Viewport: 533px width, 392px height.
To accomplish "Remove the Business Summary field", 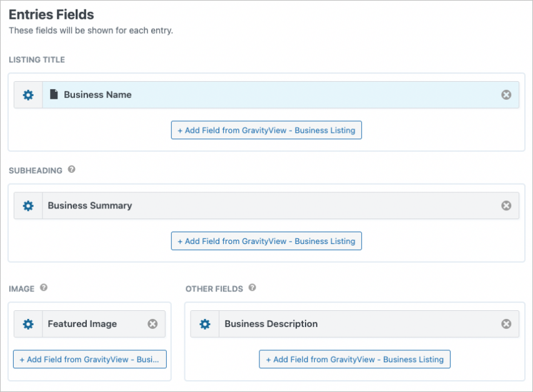I will coord(506,205).
